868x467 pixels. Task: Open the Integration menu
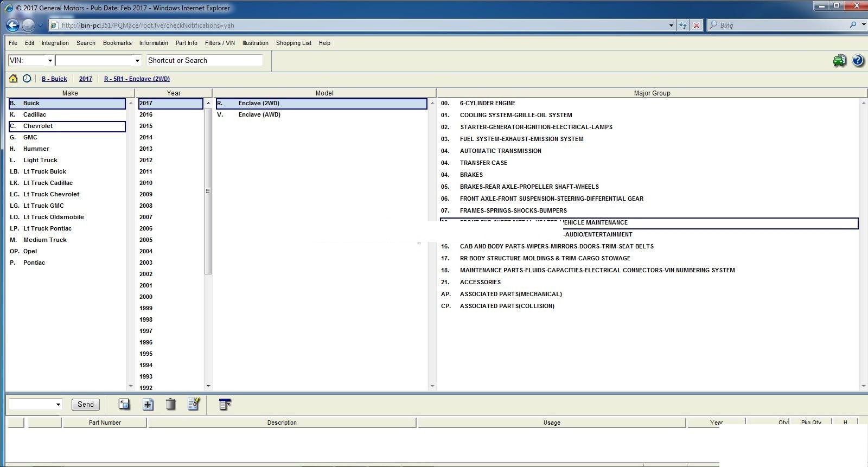55,43
